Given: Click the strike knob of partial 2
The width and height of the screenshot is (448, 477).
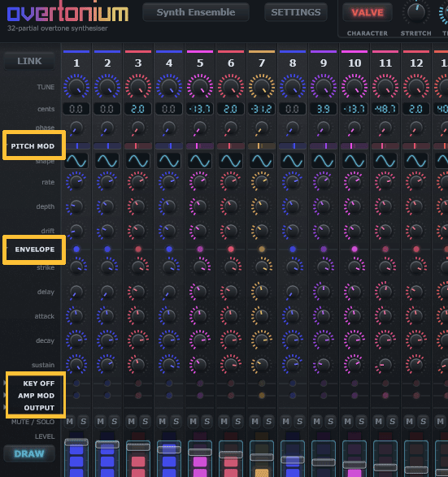Looking at the screenshot, I should pyautogui.click(x=107, y=267).
